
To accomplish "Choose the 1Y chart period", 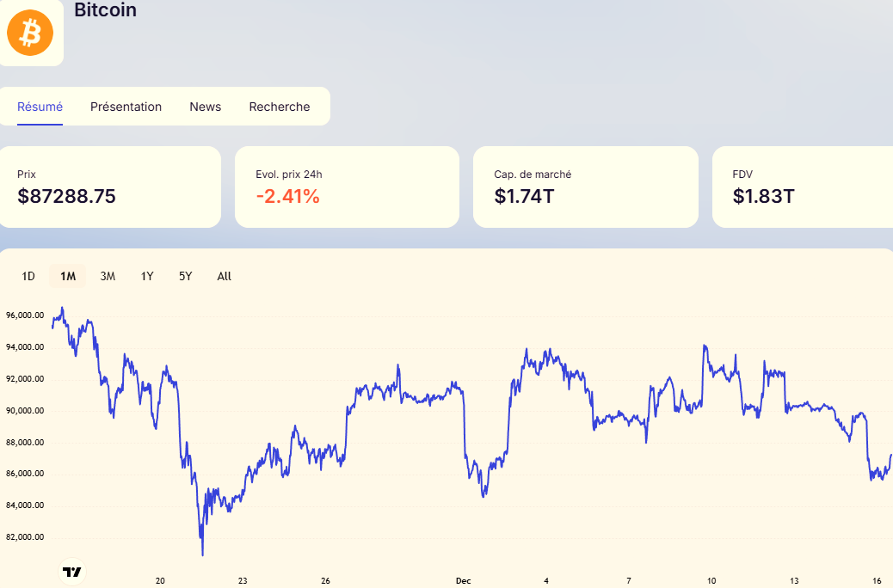I will pyautogui.click(x=147, y=276).
